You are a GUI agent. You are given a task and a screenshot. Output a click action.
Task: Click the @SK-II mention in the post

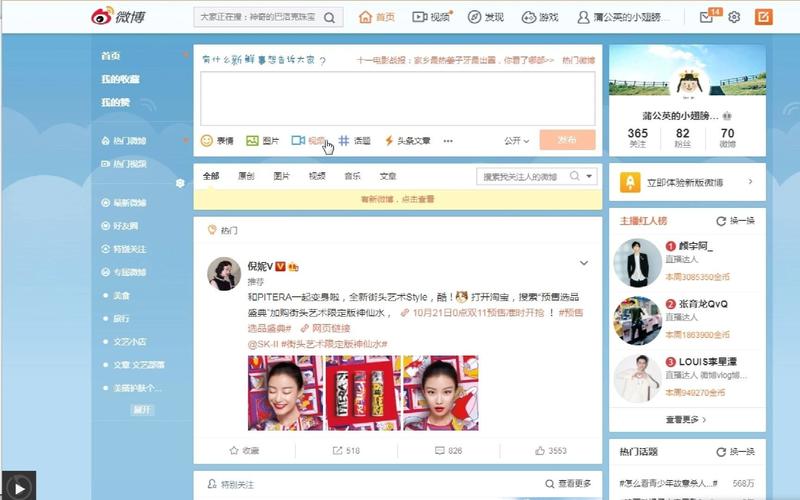263,344
